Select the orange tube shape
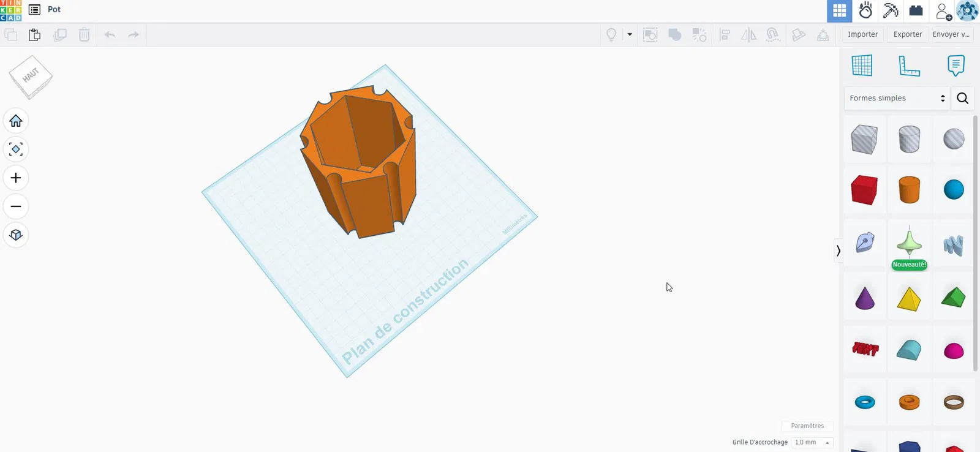 click(910, 402)
